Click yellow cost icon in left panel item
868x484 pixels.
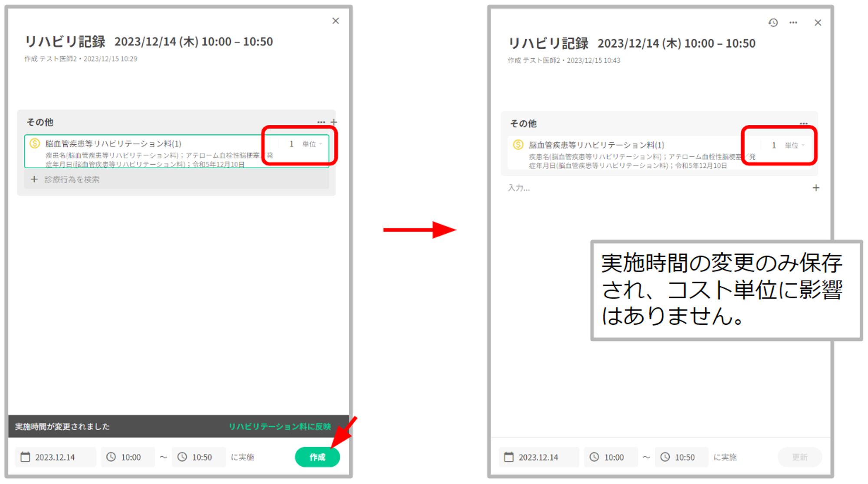[x=35, y=144]
